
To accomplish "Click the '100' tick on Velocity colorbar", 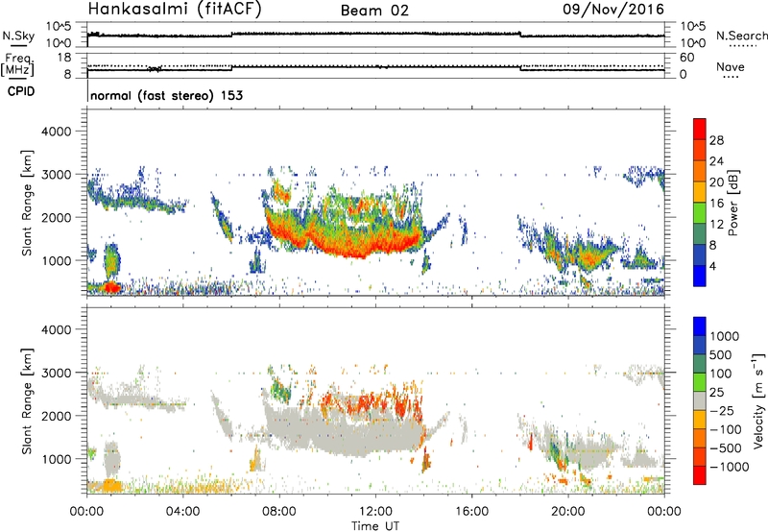I will click(x=721, y=374).
